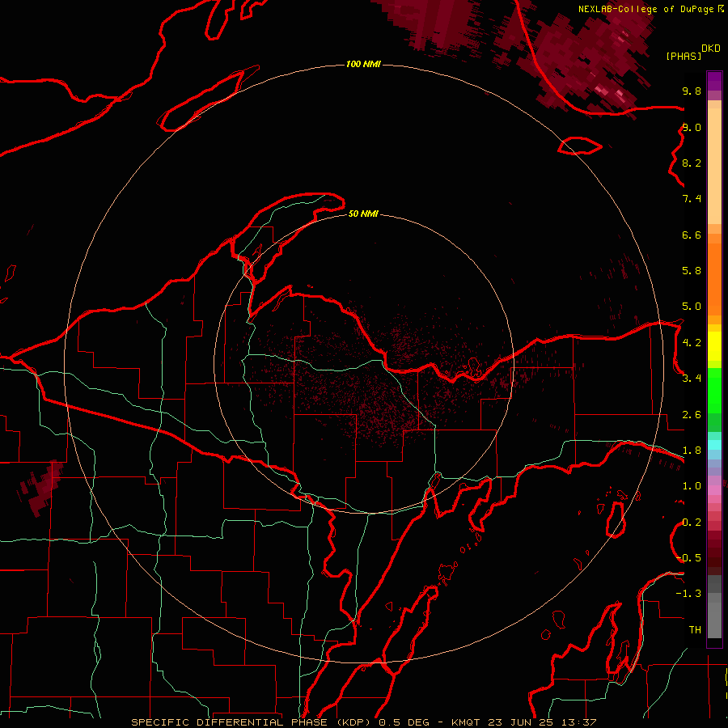Click the 3.4 scale value
Viewport: 728px width, 728px height.
tap(692, 379)
